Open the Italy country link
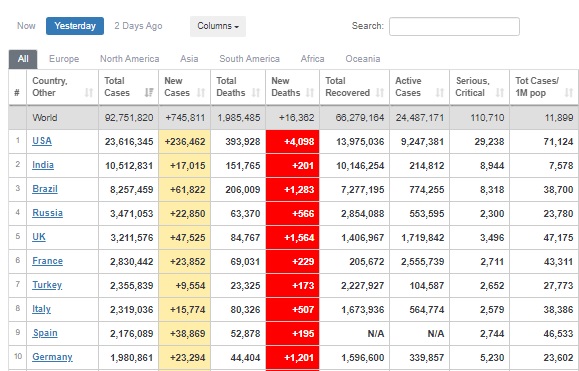 41,309
